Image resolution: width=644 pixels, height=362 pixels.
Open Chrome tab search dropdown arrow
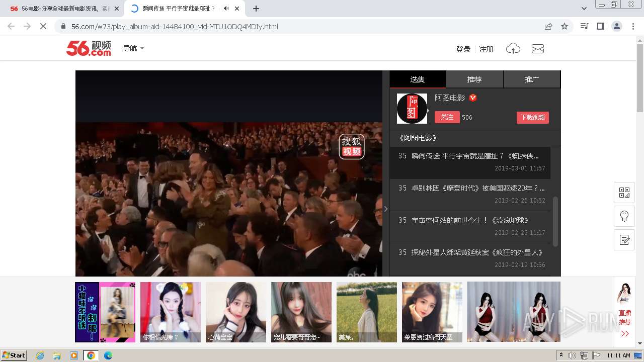[x=584, y=9]
